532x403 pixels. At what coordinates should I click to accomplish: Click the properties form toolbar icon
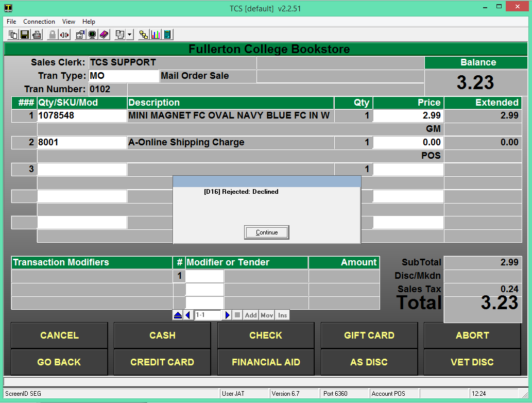tap(80, 35)
